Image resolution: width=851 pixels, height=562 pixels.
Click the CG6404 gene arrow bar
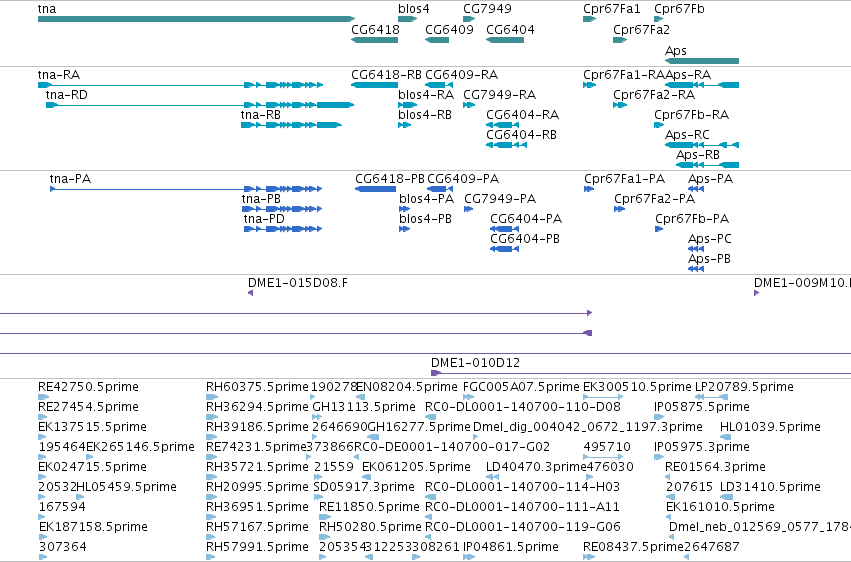505,40
